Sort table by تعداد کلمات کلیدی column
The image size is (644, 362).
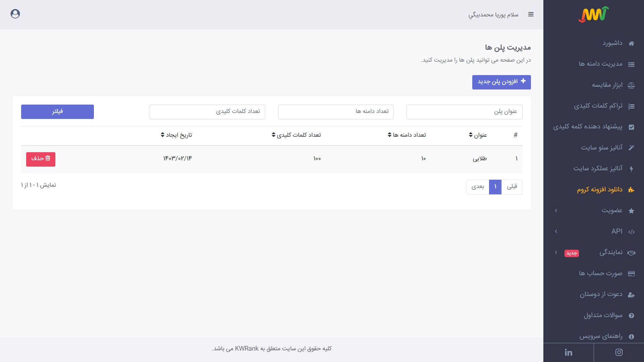pyautogui.click(x=296, y=135)
